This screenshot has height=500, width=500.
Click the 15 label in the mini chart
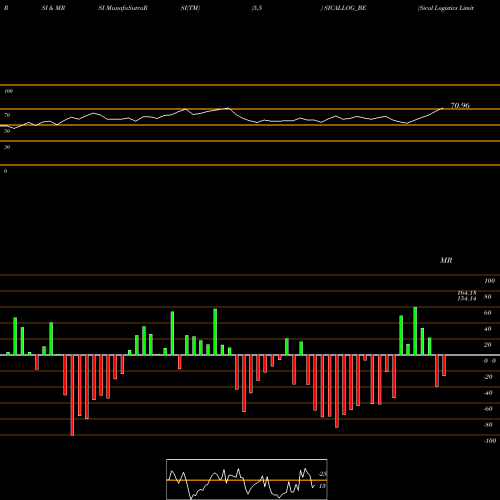pyautogui.click(x=322, y=486)
